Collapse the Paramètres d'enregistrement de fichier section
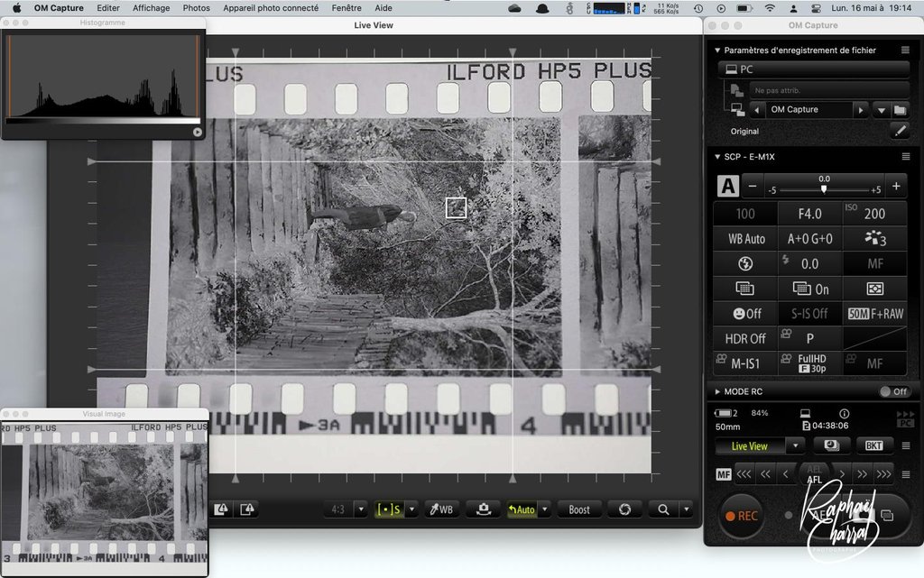This screenshot has width=924, height=578. coord(717,50)
